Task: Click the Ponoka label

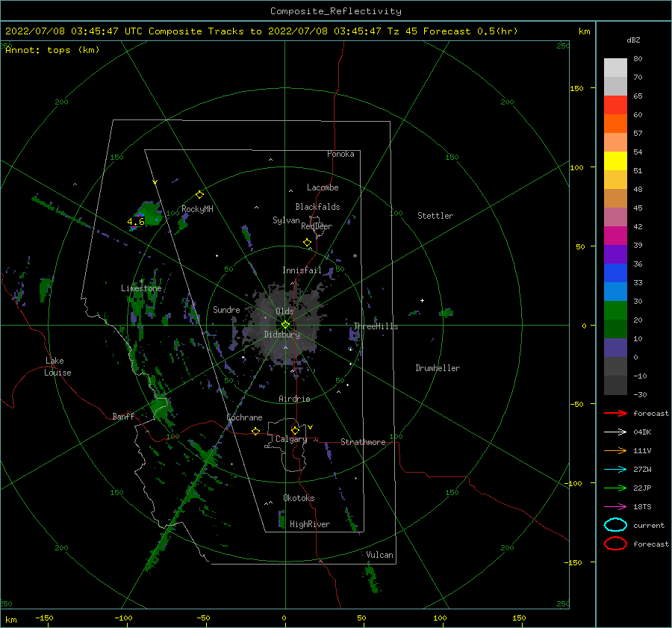Action: pos(340,154)
